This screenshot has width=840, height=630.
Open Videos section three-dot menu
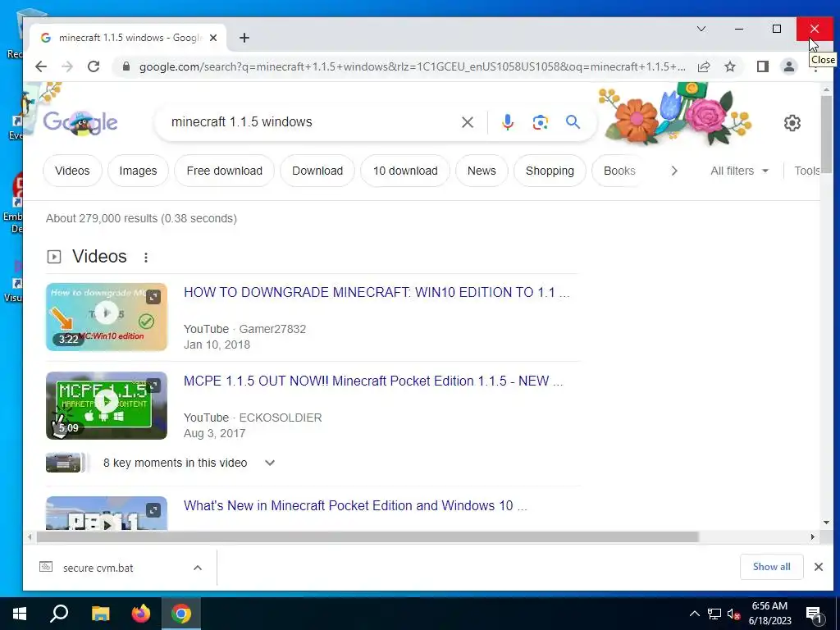pos(146,258)
